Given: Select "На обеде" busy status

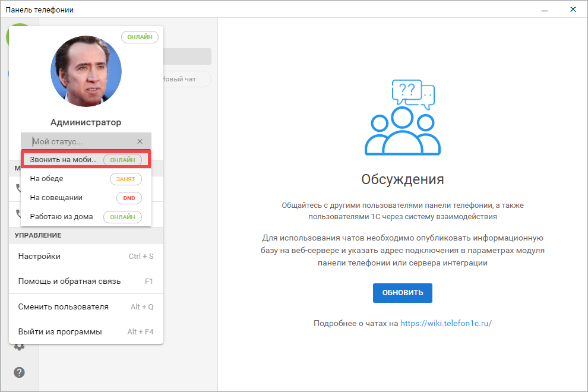Looking at the screenshot, I should (x=47, y=178).
